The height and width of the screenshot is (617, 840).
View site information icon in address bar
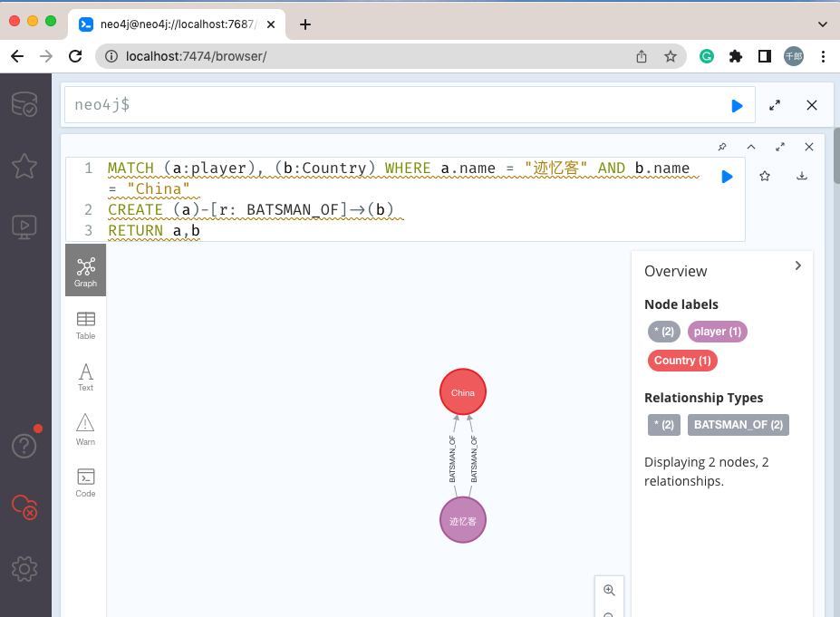pos(111,56)
